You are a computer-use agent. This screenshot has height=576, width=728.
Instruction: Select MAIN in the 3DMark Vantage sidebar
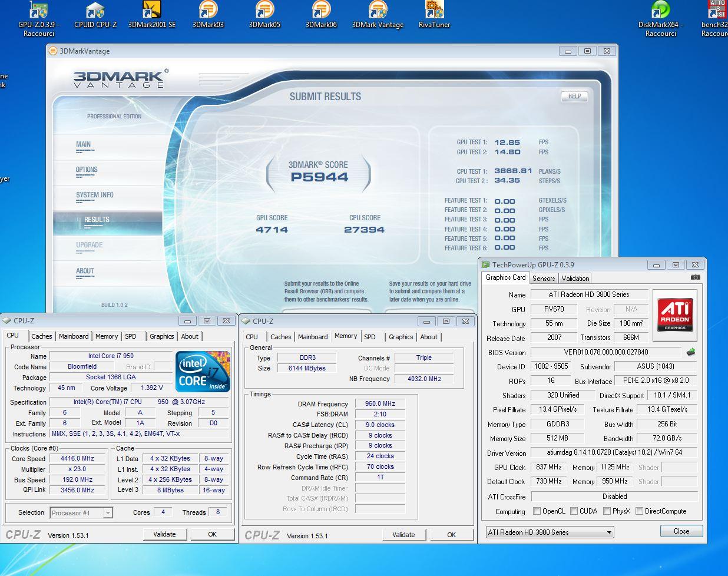point(83,144)
